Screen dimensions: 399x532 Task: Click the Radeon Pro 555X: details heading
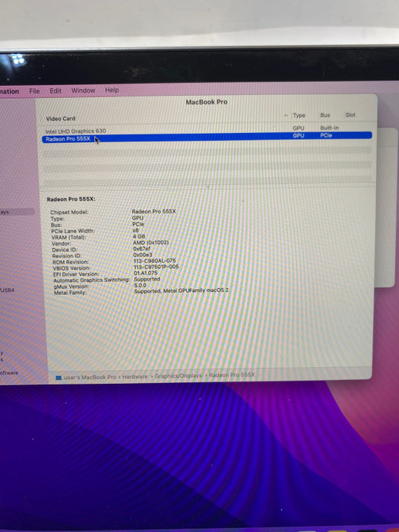click(x=71, y=199)
